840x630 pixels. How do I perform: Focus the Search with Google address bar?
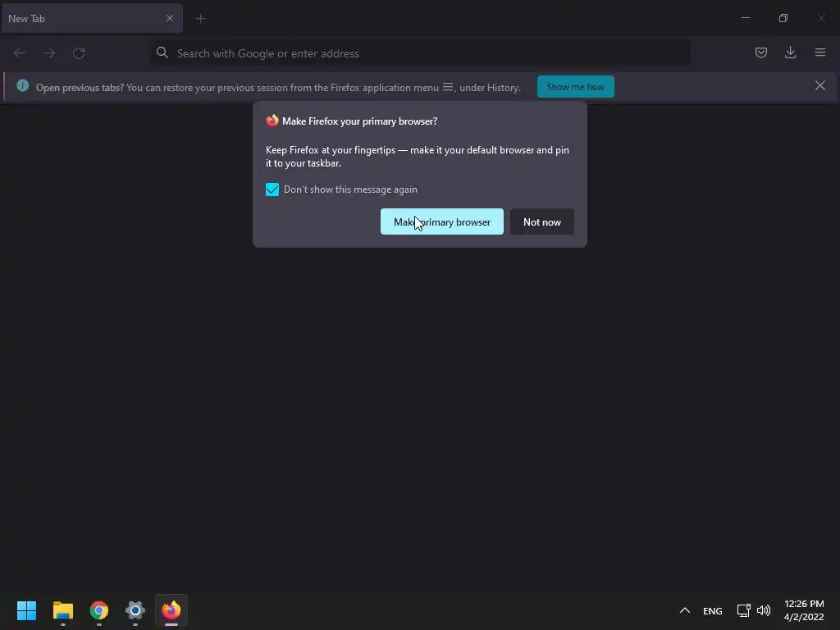pos(420,53)
